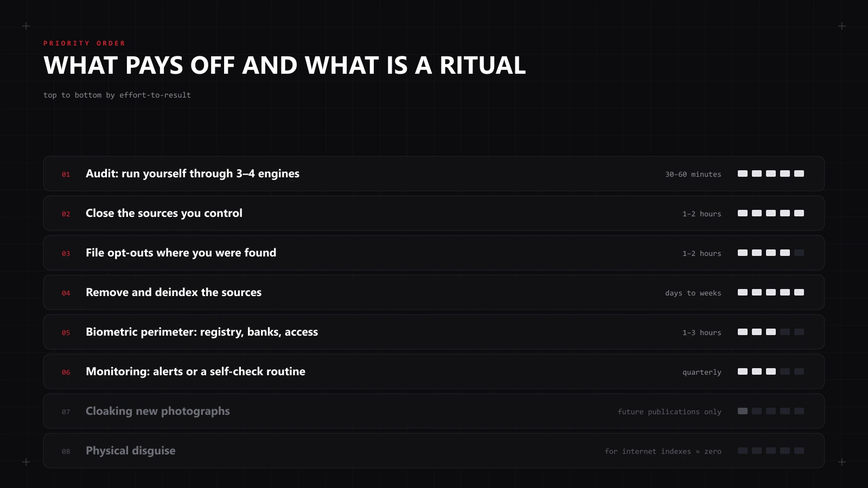868x488 pixels.
Task: Click the red 03 row number
Action: pyautogui.click(x=66, y=253)
